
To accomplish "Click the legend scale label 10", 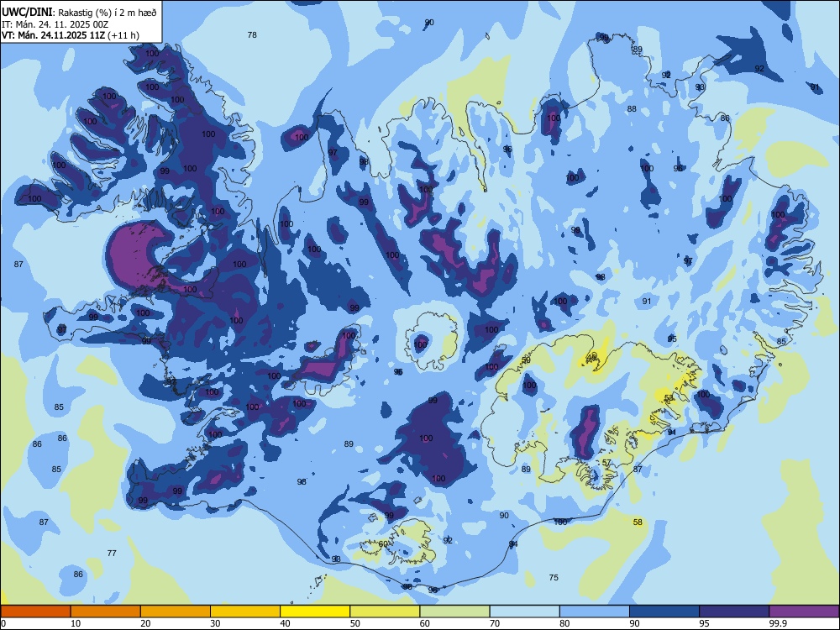I will pos(76,623).
